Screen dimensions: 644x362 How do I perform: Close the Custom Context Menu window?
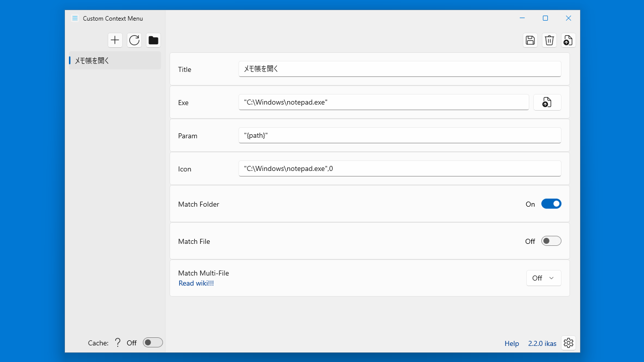pyautogui.click(x=569, y=18)
